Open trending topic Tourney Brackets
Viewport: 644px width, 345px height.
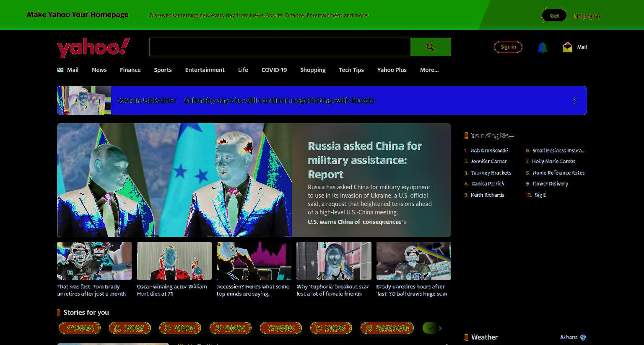point(491,172)
